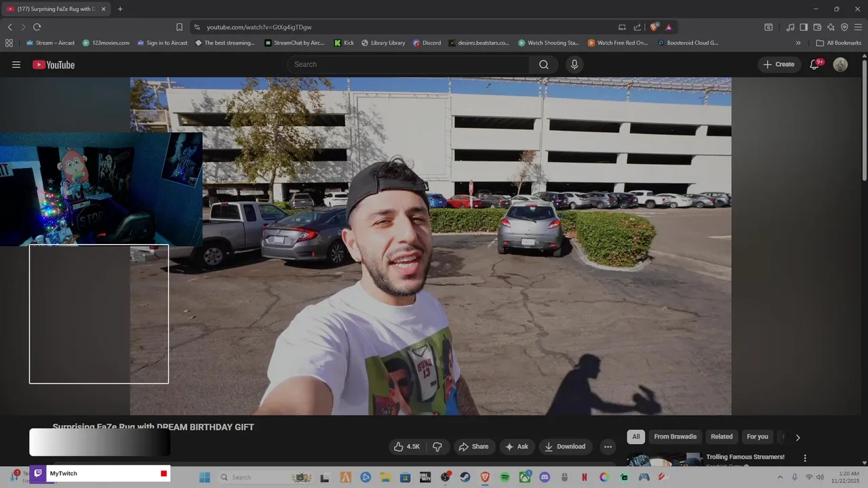
Task: Start voice search with the microphone icon
Action: (574, 64)
